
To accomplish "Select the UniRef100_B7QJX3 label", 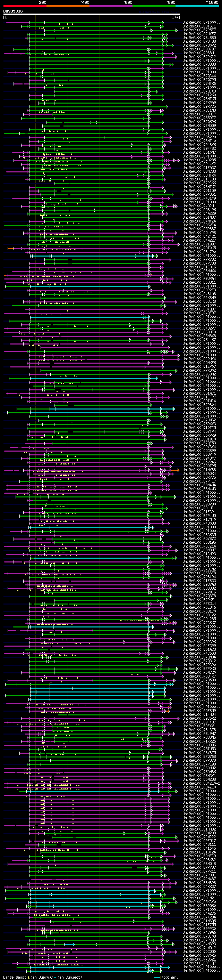I will click(x=199, y=91).
